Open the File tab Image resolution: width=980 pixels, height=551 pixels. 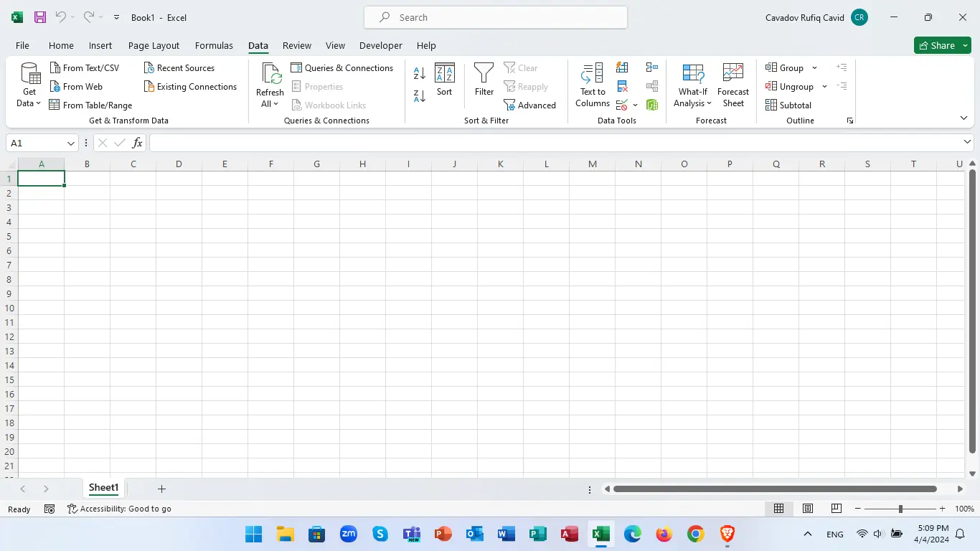pos(22,45)
